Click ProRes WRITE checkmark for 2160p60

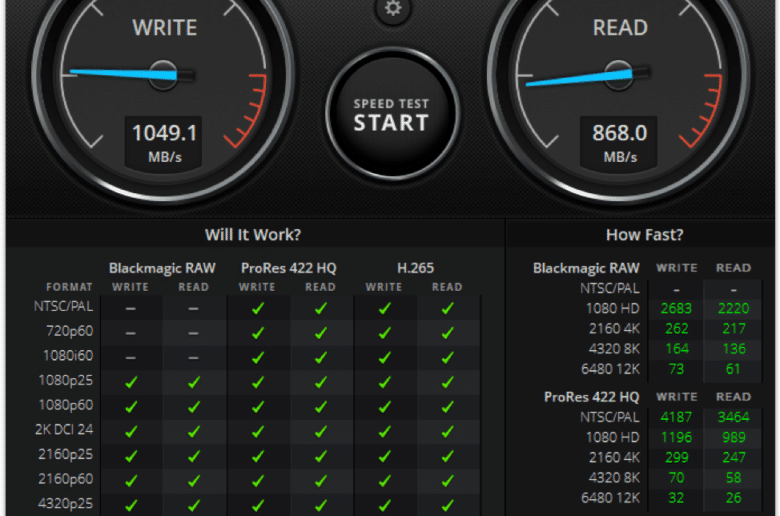coord(258,481)
